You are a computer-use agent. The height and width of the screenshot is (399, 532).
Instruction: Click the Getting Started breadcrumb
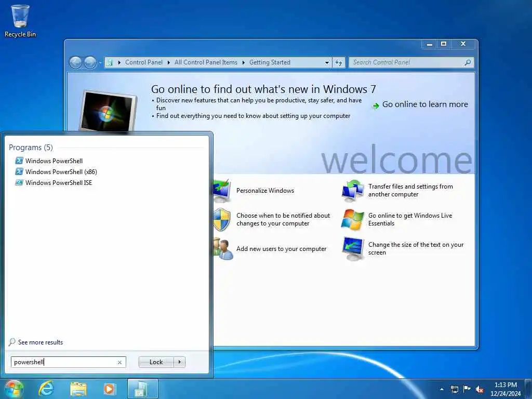click(270, 62)
